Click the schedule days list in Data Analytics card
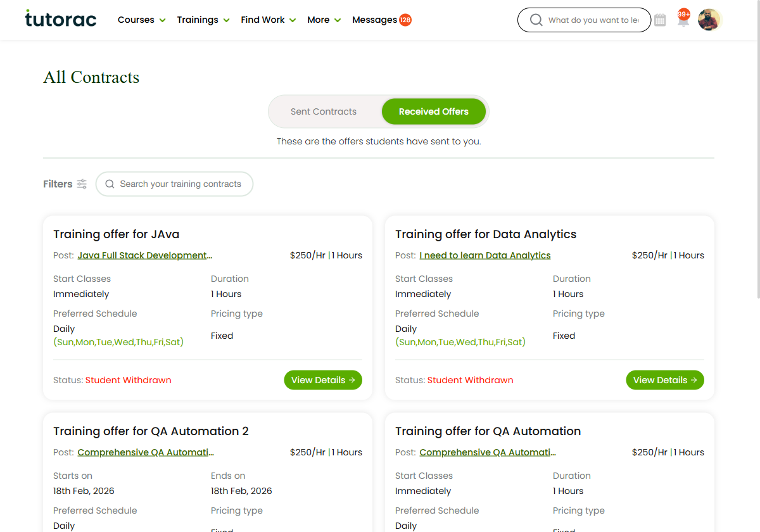The width and height of the screenshot is (760, 532). click(x=460, y=342)
